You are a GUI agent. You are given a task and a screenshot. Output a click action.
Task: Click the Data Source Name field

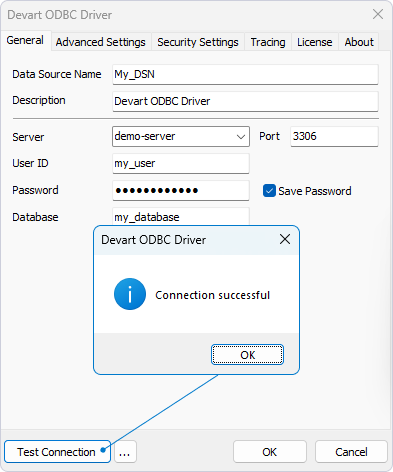[245, 74]
